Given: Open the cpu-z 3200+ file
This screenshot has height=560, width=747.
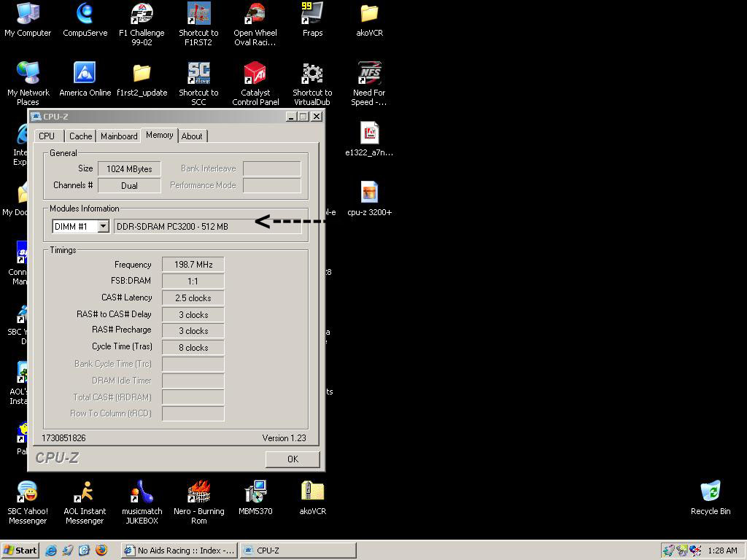Looking at the screenshot, I should click(x=369, y=193).
